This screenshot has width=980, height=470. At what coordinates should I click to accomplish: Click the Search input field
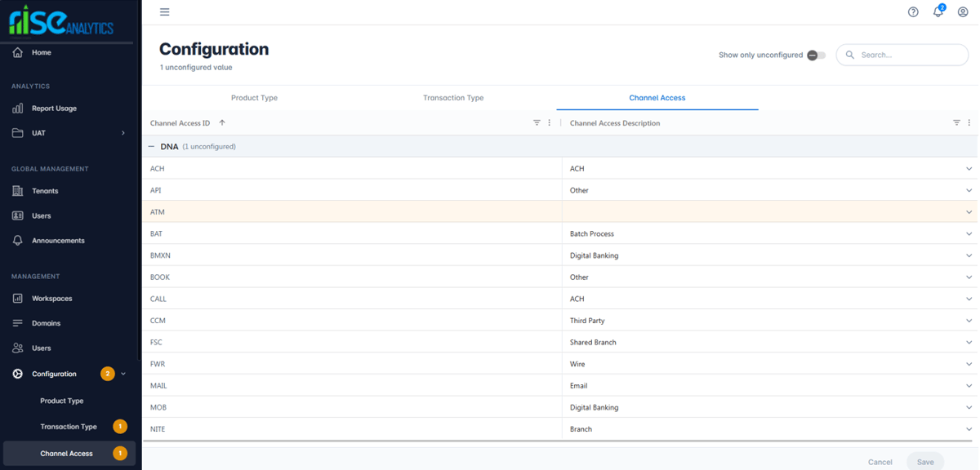pos(908,55)
